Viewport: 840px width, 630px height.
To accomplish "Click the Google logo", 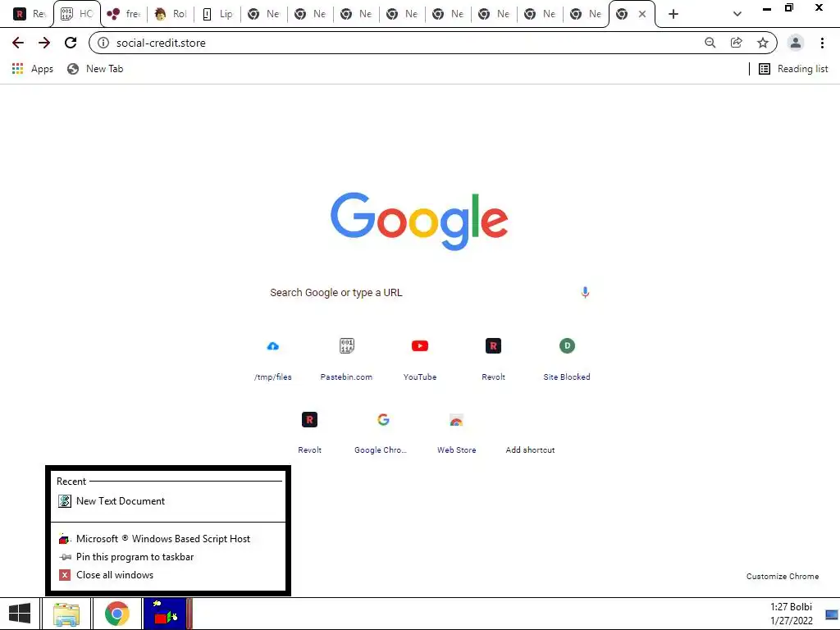I will point(419,221).
